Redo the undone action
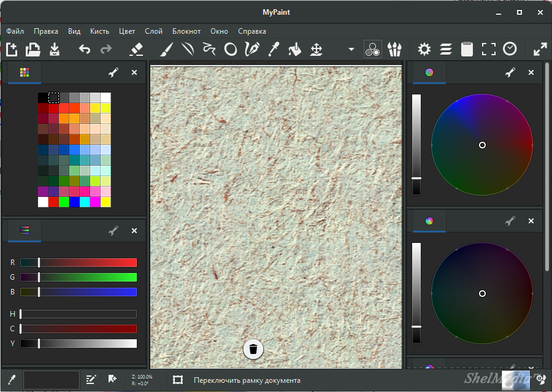This screenshot has height=392, width=552. coord(106,49)
